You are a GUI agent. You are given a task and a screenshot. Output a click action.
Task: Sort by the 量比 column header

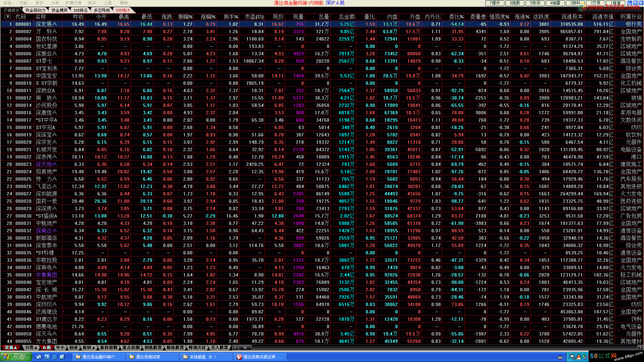tap(369, 16)
